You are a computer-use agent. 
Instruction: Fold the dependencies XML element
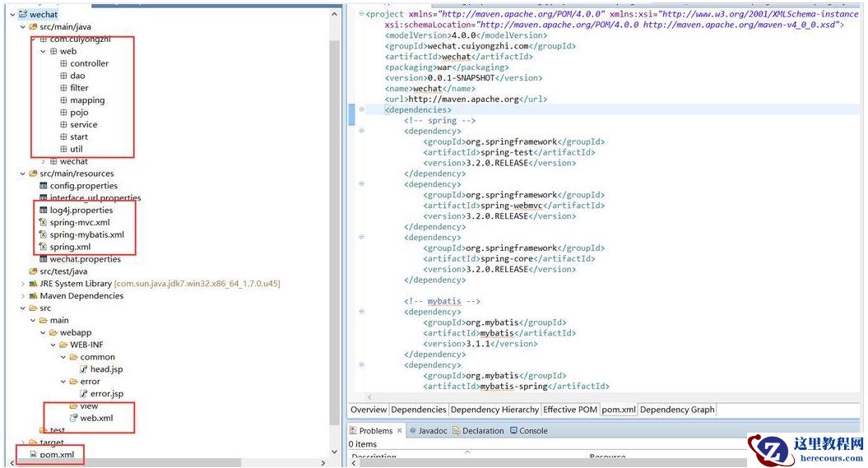point(361,109)
